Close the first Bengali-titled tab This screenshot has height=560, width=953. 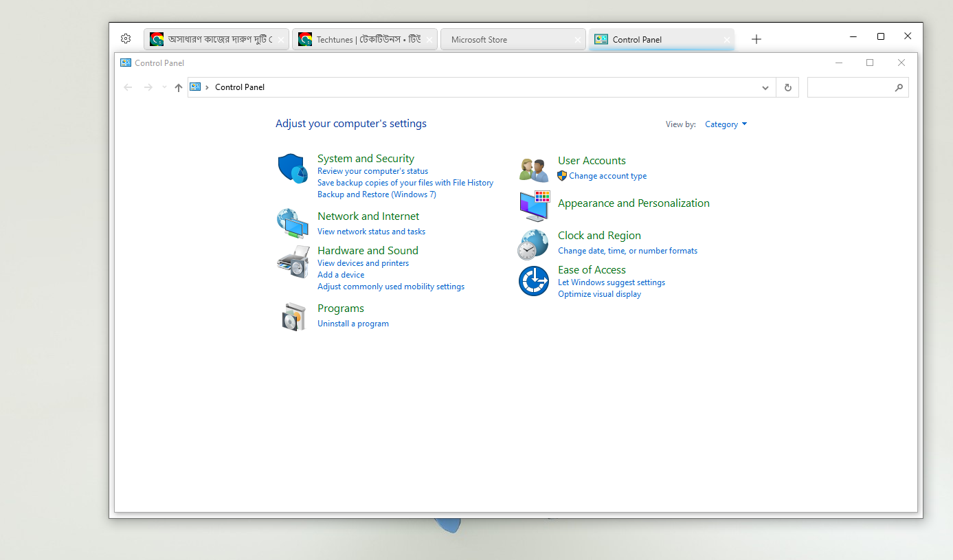(281, 40)
